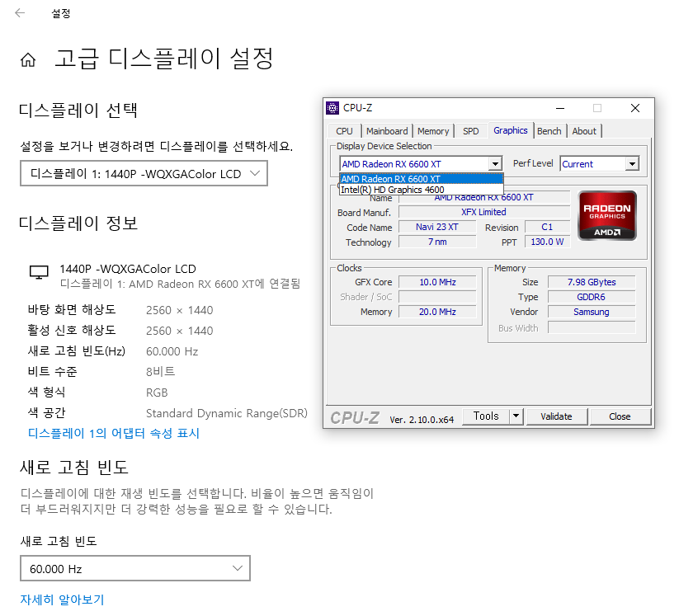This screenshot has height=616, width=679.
Task: Open the About tab
Action: pyautogui.click(x=584, y=131)
